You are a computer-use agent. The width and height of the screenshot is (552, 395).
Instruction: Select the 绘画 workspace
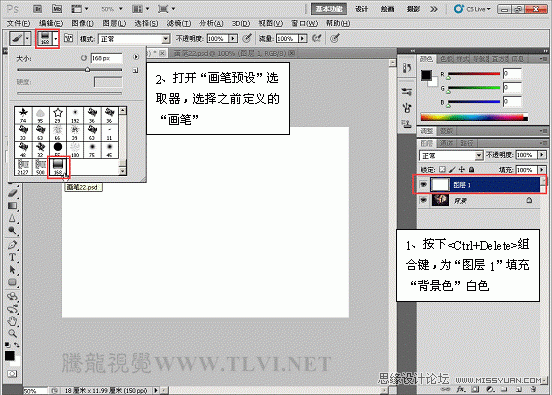[x=387, y=9]
